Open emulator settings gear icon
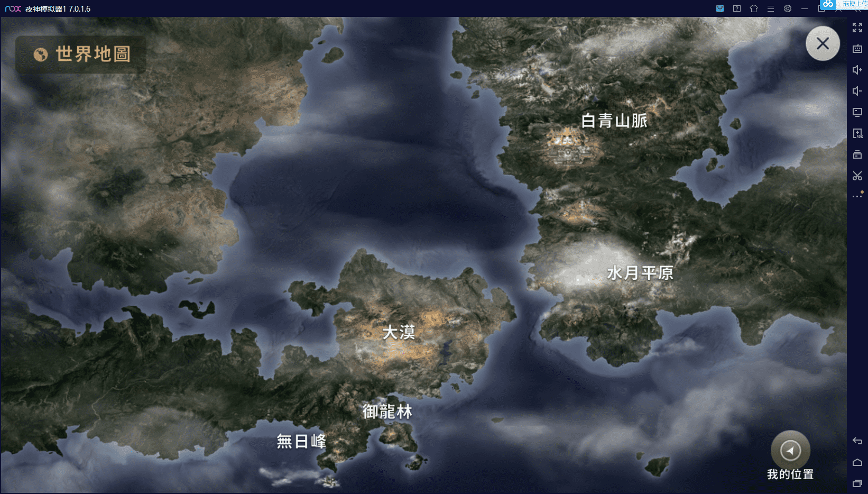The height and width of the screenshot is (494, 868). (788, 8)
